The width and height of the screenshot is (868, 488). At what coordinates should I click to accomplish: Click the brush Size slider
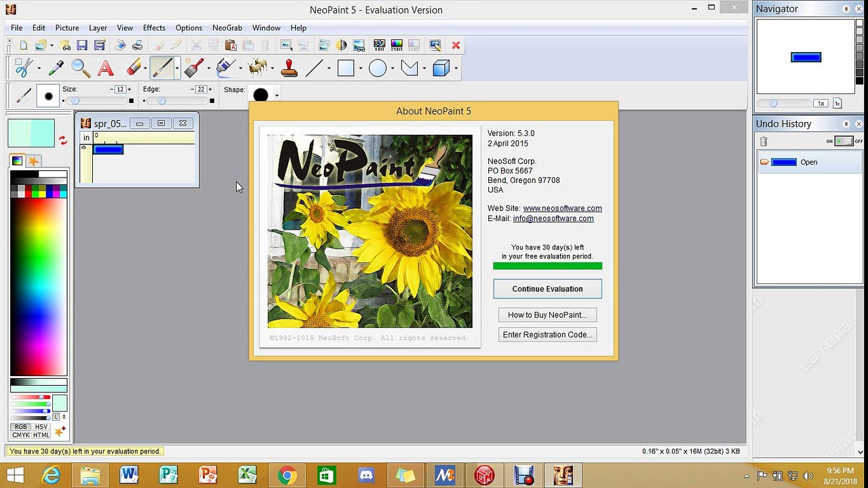pos(96,101)
